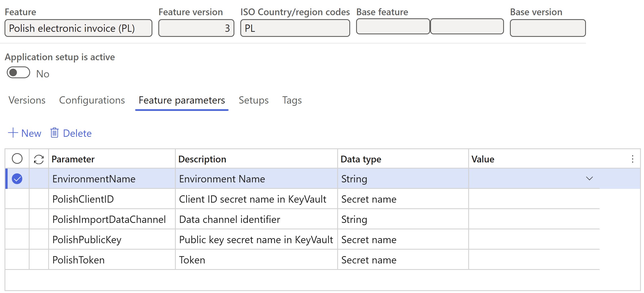Click the ISO Country/region codes field
The height and width of the screenshot is (293, 644).
click(295, 28)
